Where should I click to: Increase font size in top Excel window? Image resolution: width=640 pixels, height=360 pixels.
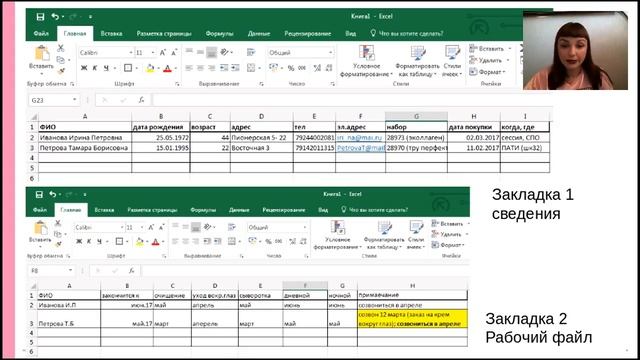click(163, 53)
